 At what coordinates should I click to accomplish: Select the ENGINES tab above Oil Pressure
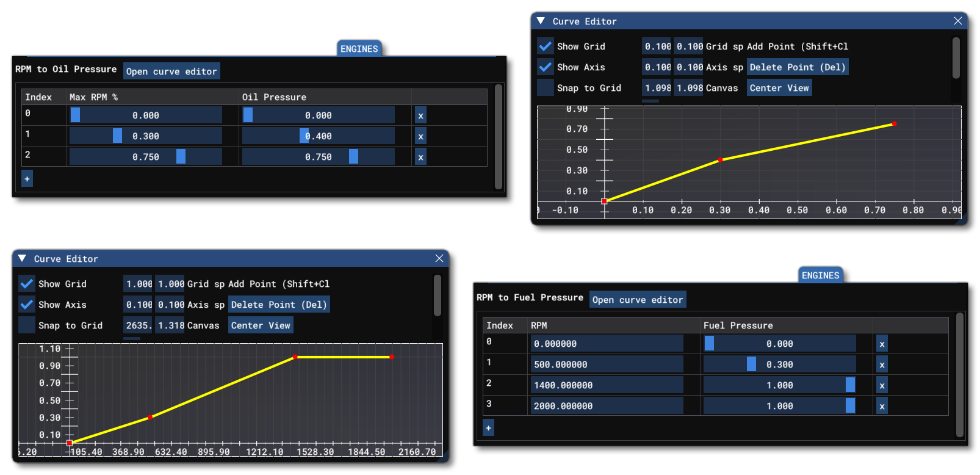[359, 49]
